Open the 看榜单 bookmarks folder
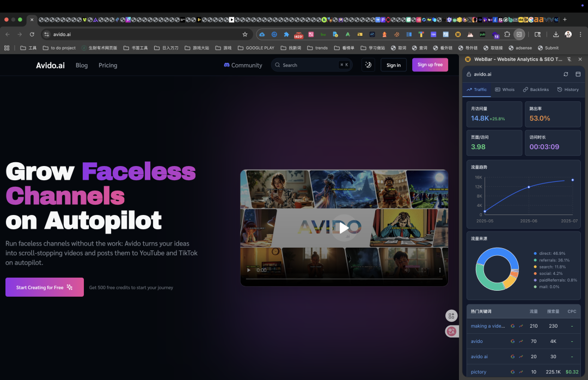Viewport: 588px width, 380px height. pos(344,48)
